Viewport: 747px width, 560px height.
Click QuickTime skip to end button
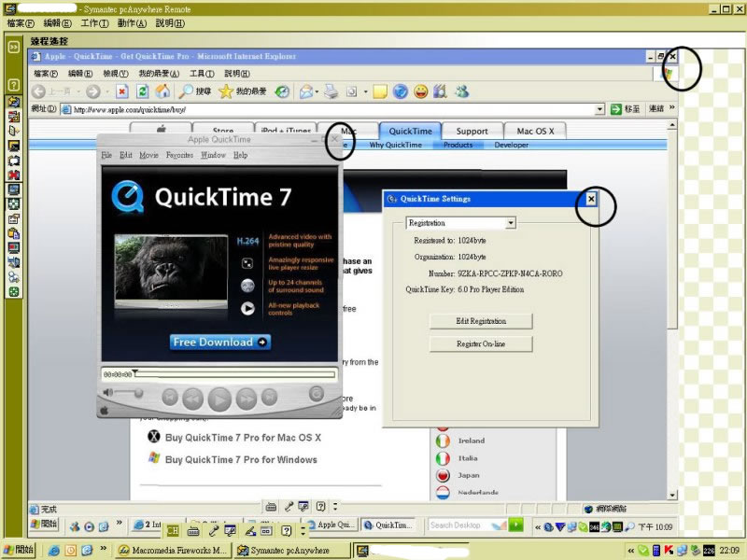(x=269, y=397)
